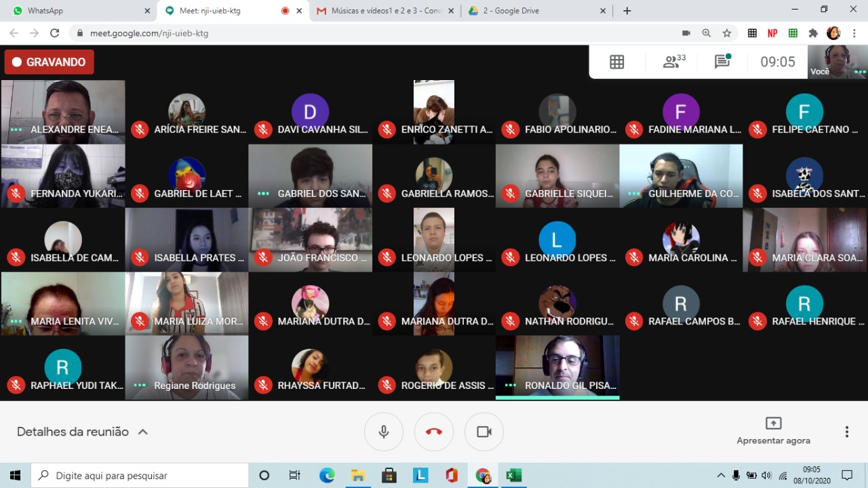868x488 pixels.
Task: Select the Meet nji-uieb-ktg tab
Action: click(233, 11)
